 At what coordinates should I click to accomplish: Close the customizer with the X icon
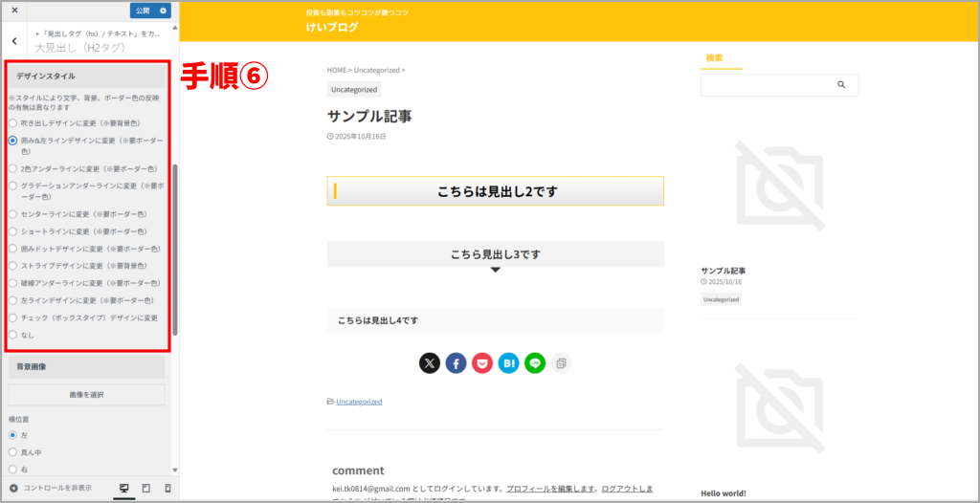pyautogui.click(x=14, y=11)
